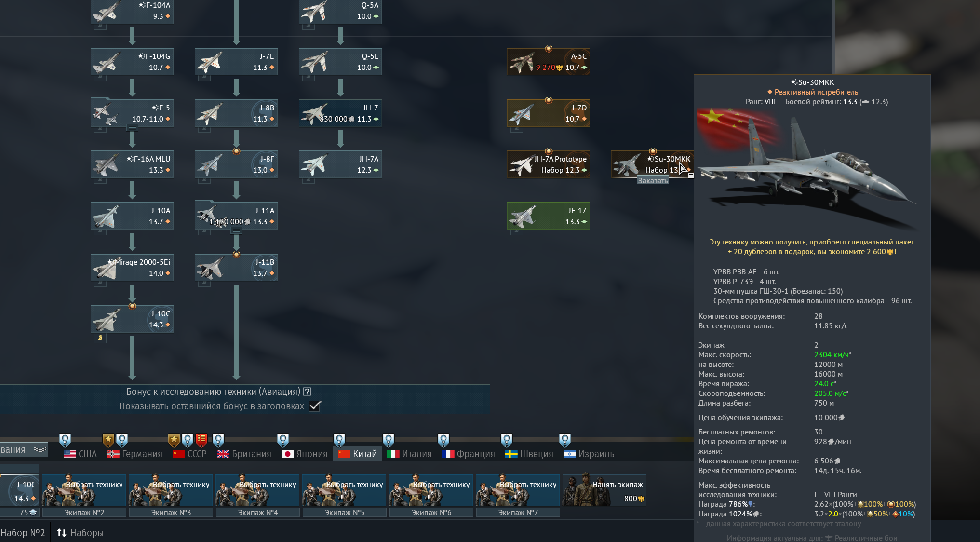Viewport: 980px width, 542px height.
Task: Click the lightbulb badge above Израиль
Action: (x=564, y=439)
